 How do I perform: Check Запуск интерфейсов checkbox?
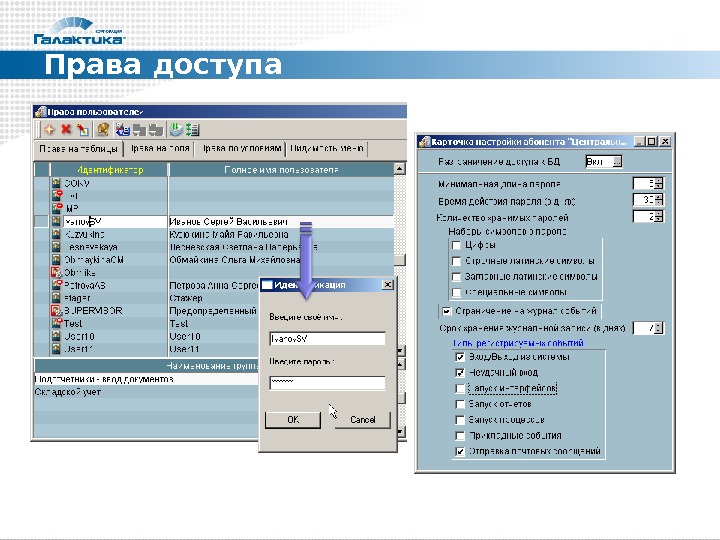pyautogui.click(x=460, y=388)
